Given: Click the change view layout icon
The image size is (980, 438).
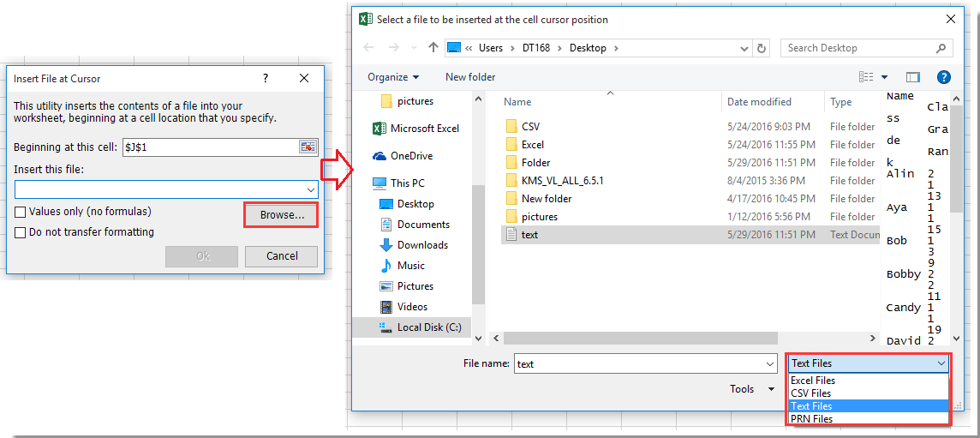Looking at the screenshot, I should click(x=867, y=77).
